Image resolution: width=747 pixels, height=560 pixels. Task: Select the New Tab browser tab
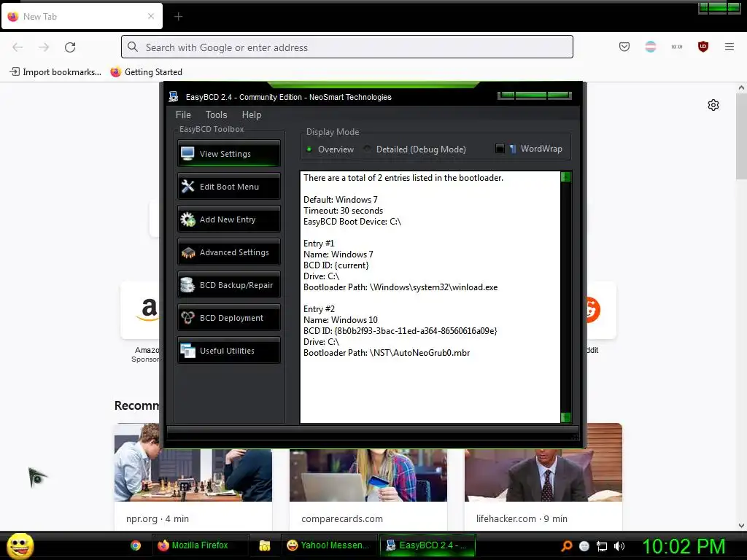tap(82, 16)
